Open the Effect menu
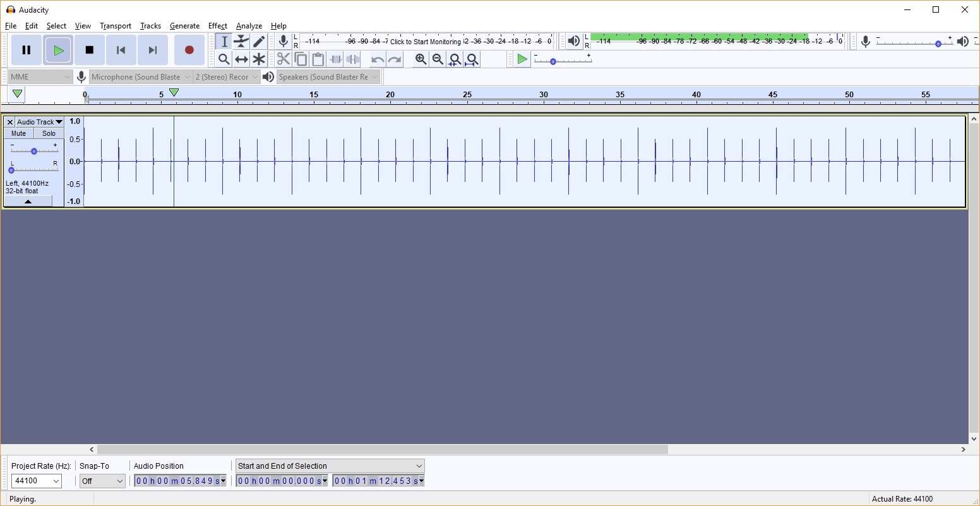 (x=218, y=26)
